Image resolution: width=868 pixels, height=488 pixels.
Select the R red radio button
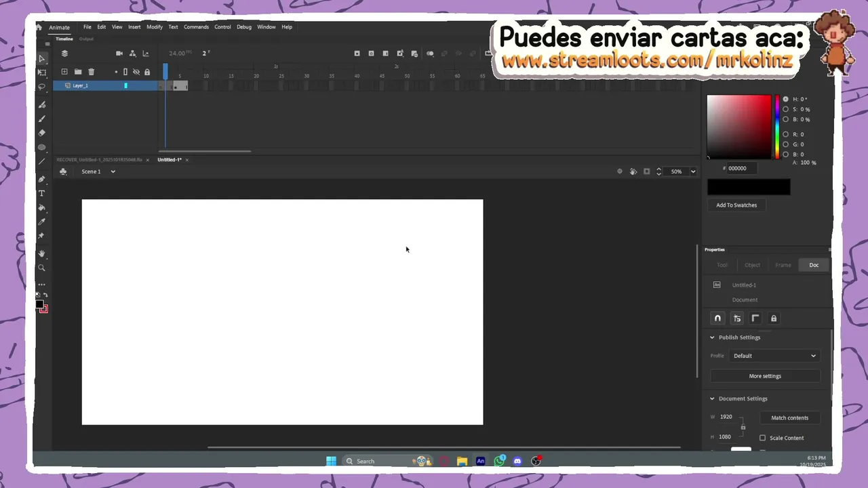click(785, 134)
